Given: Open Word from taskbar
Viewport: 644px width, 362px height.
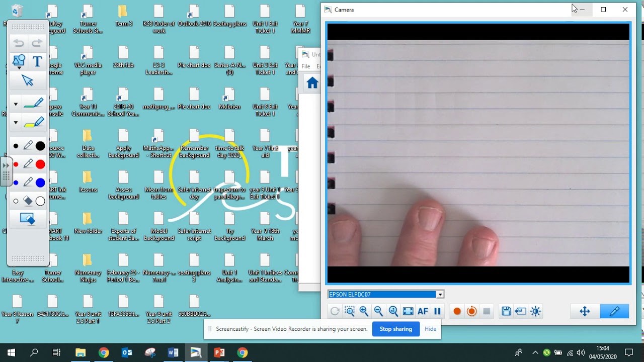Looking at the screenshot, I should 173,352.
